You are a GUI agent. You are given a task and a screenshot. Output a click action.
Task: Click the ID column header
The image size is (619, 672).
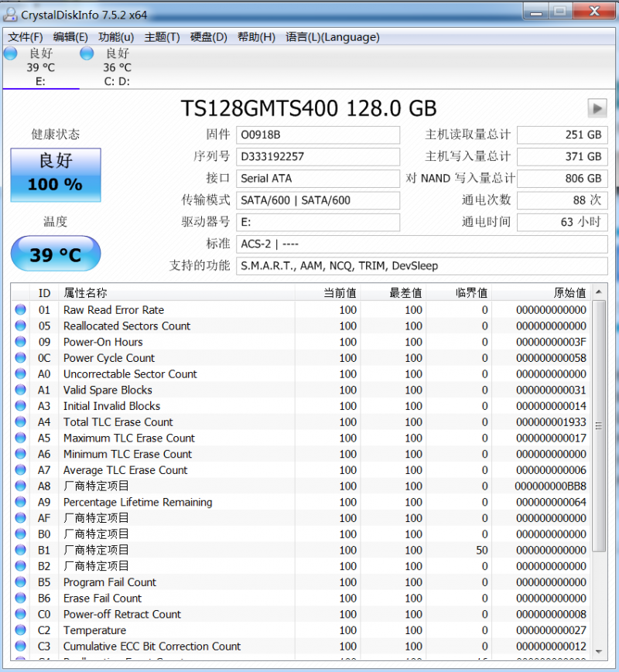coord(45,293)
